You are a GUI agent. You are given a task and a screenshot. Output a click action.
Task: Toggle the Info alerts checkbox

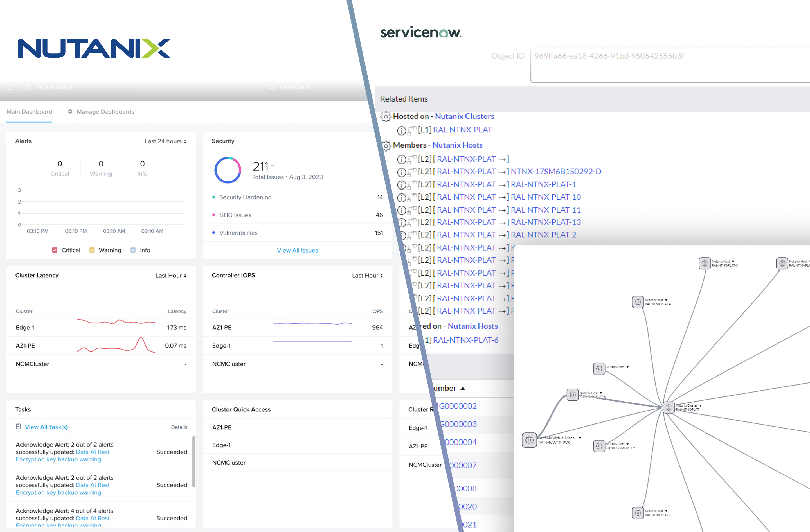(x=133, y=250)
